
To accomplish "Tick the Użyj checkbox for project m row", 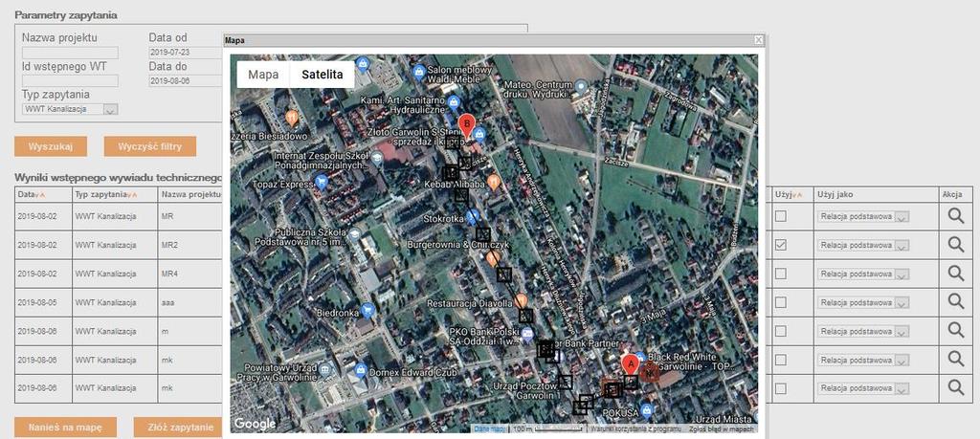I will (781, 330).
